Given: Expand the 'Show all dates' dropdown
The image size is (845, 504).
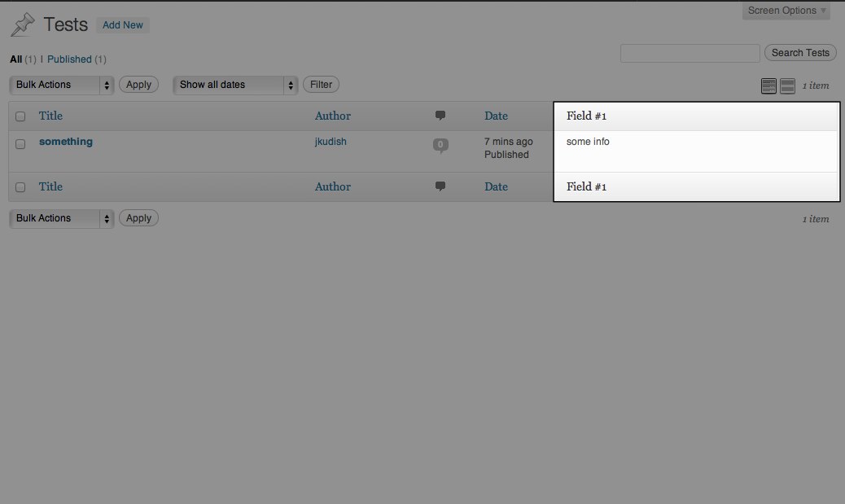Looking at the screenshot, I should [x=235, y=85].
